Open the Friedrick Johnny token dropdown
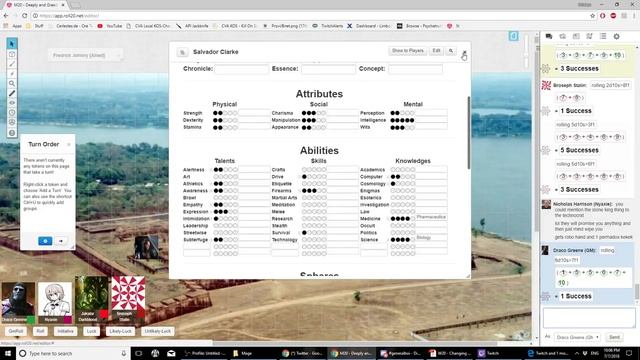Viewport: 640px width, 360px height. 85,55
